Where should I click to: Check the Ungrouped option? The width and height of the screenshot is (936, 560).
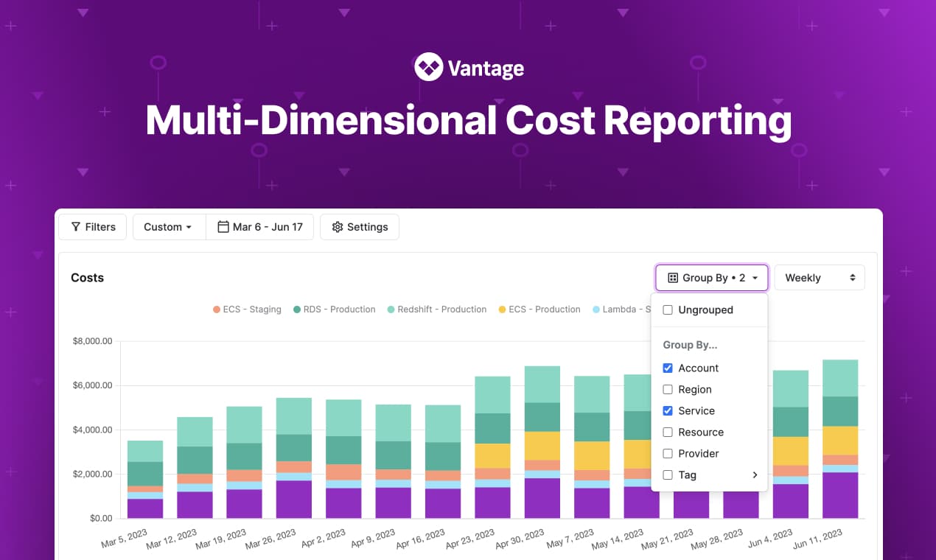point(668,310)
